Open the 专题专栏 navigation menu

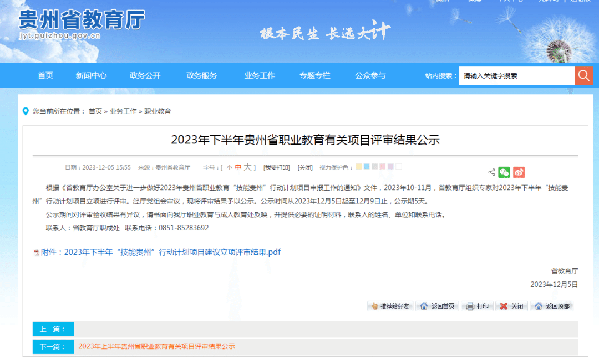coord(314,76)
